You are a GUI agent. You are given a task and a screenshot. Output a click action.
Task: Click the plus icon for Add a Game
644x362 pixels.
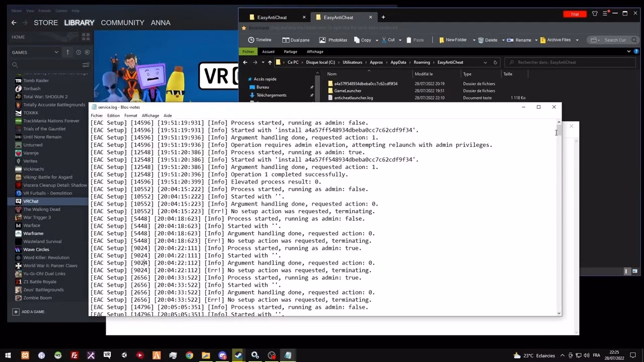[x=16, y=312]
